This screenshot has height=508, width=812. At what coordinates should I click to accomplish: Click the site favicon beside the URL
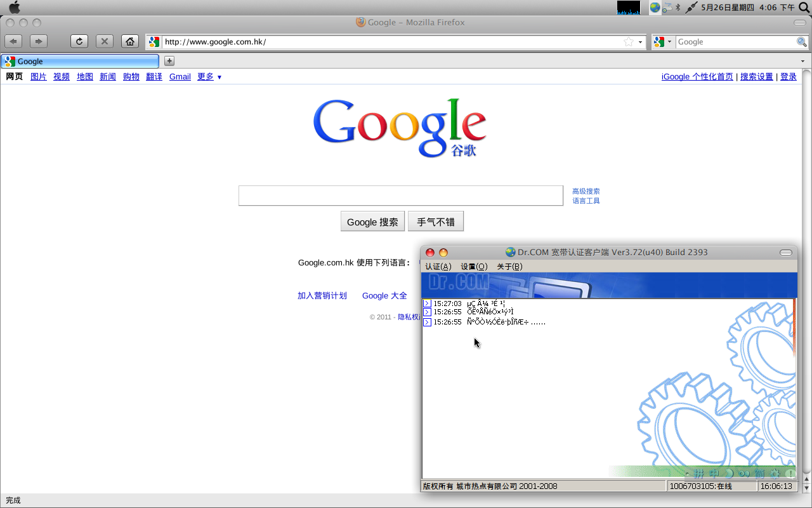click(x=154, y=42)
